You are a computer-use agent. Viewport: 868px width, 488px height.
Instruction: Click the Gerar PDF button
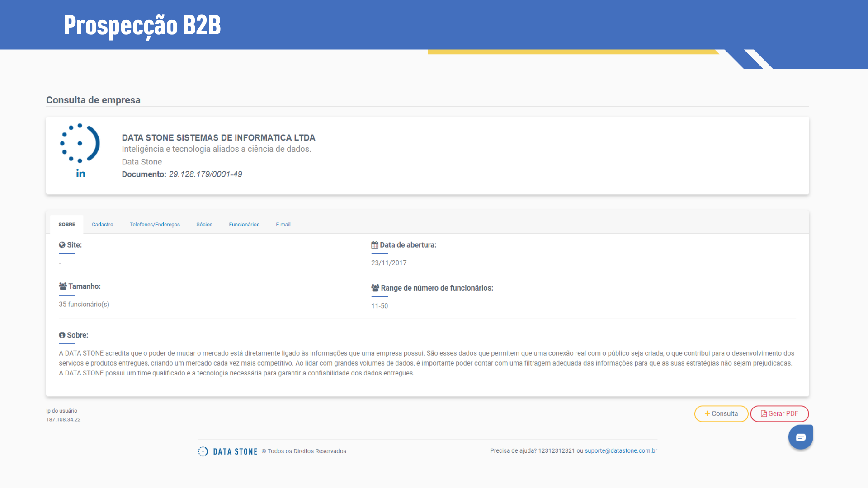click(x=779, y=414)
